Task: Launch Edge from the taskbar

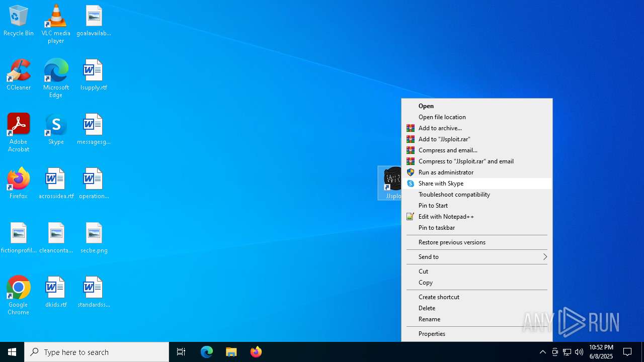Action: pyautogui.click(x=207, y=352)
